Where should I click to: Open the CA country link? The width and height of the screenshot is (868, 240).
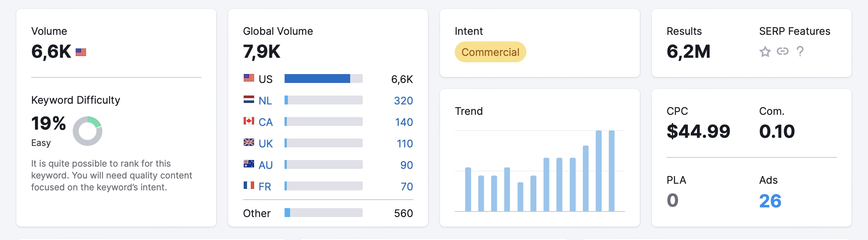click(266, 122)
